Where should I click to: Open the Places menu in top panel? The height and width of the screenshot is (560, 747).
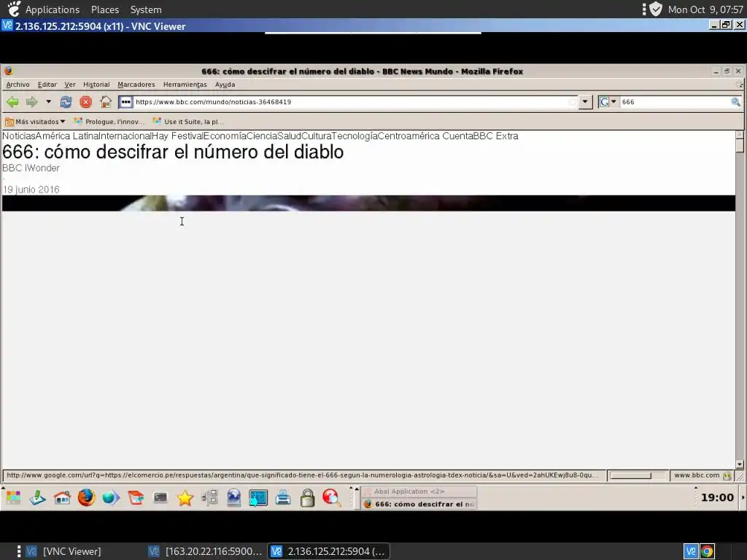pos(105,9)
